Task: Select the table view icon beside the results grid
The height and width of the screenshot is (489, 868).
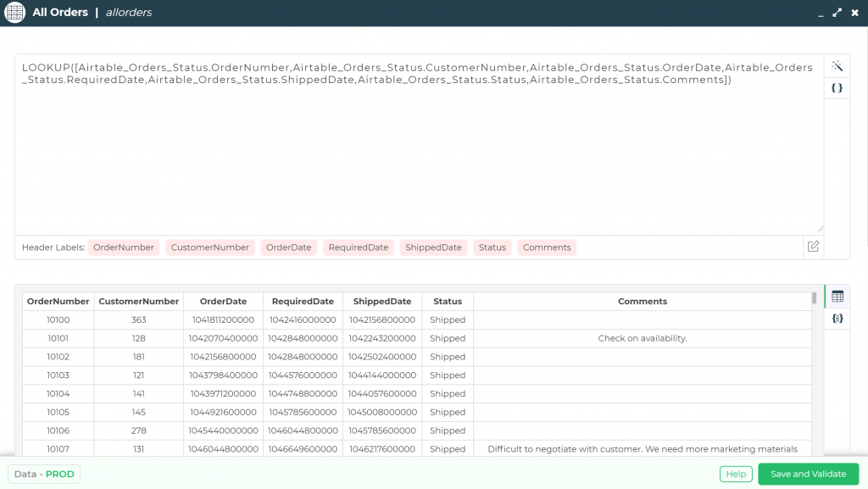Action: pyautogui.click(x=837, y=297)
